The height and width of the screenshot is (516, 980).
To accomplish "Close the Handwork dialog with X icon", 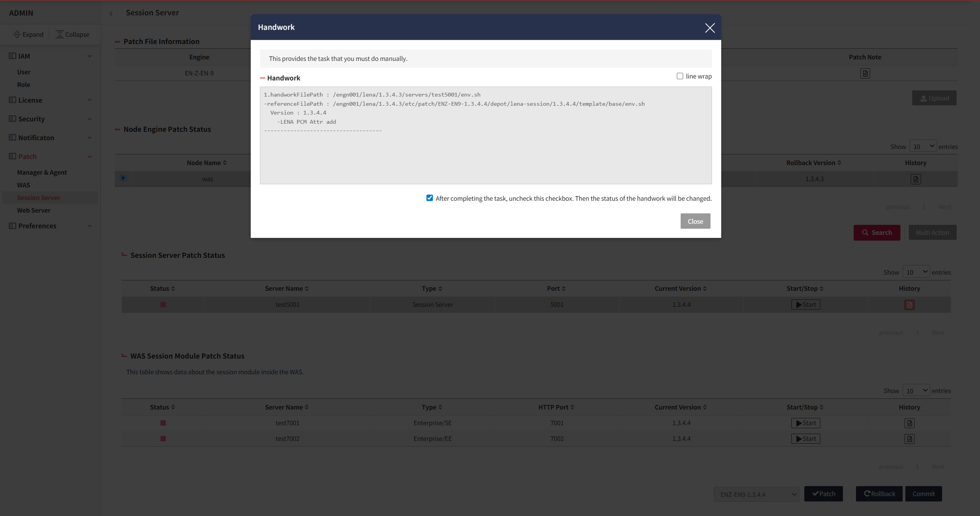I will coord(710,28).
